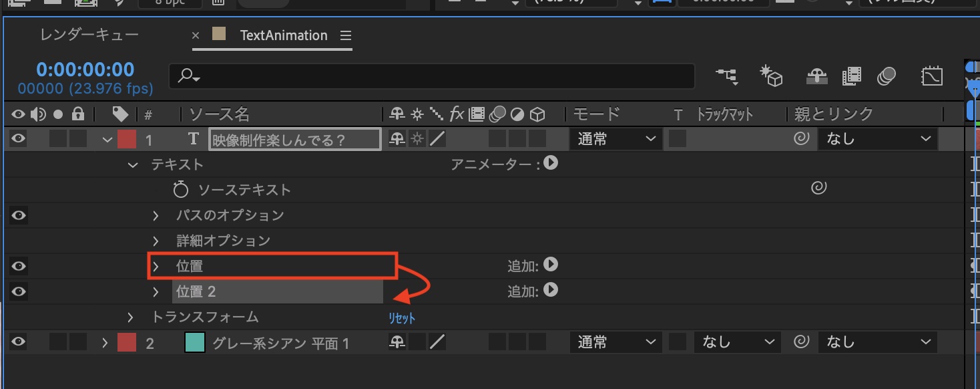Select the TextAnimation tab
980x389 pixels.
click(284, 35)
